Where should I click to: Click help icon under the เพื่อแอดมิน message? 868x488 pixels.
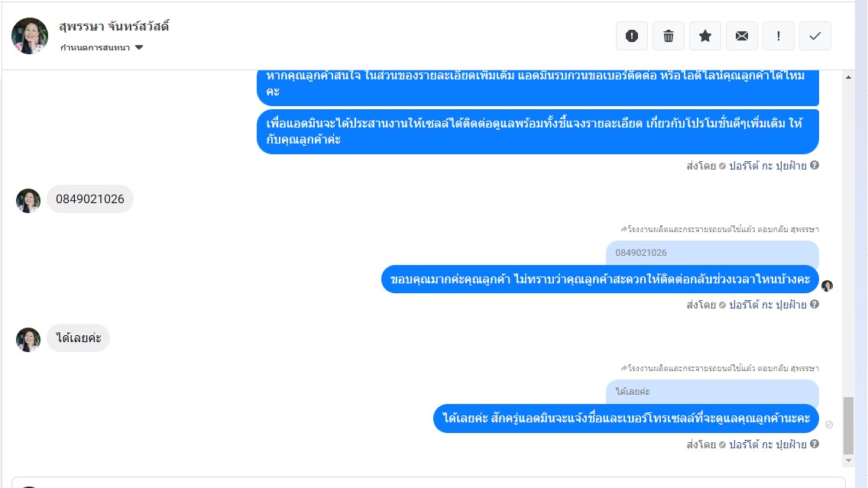pos(815,165)
